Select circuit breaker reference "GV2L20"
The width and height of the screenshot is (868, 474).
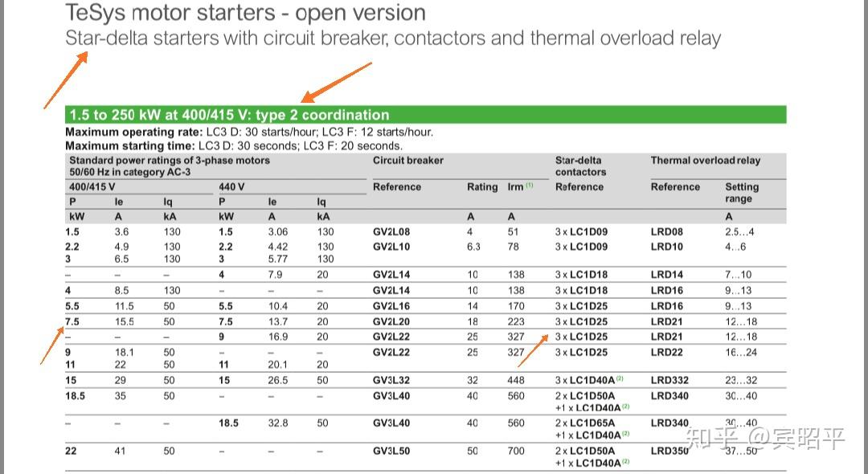click(x=391, y=321)
